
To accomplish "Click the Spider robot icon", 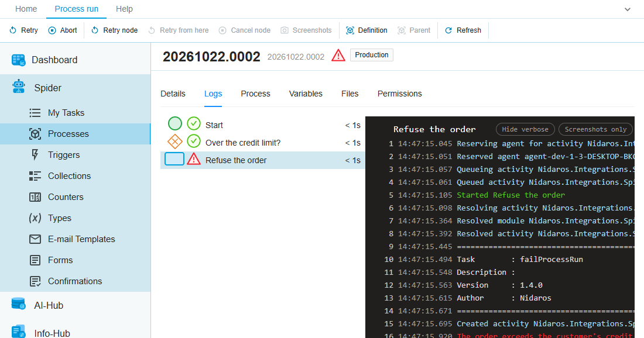I will click(x=19, y=87).
